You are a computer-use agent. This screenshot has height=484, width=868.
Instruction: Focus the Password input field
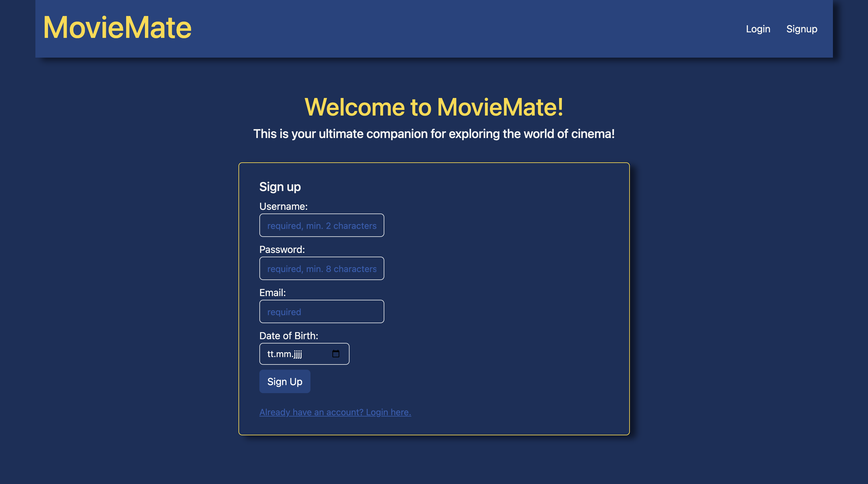point(322,268)
